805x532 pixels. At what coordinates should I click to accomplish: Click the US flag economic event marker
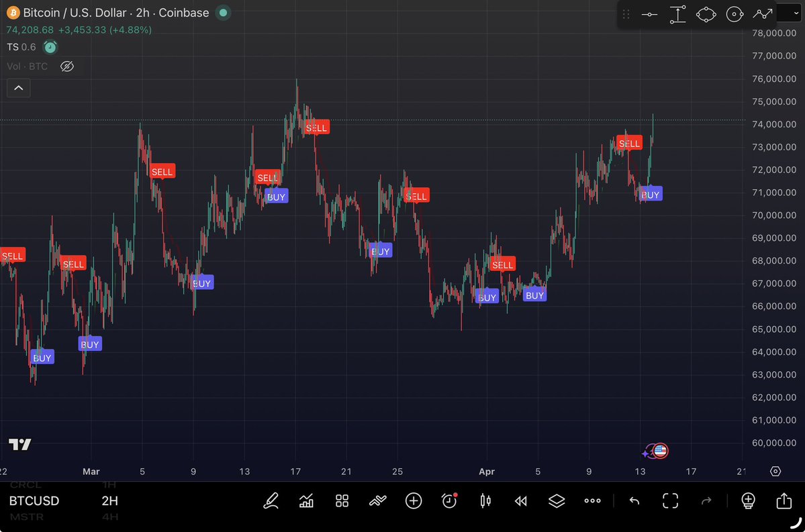click(x=660, y=451)
